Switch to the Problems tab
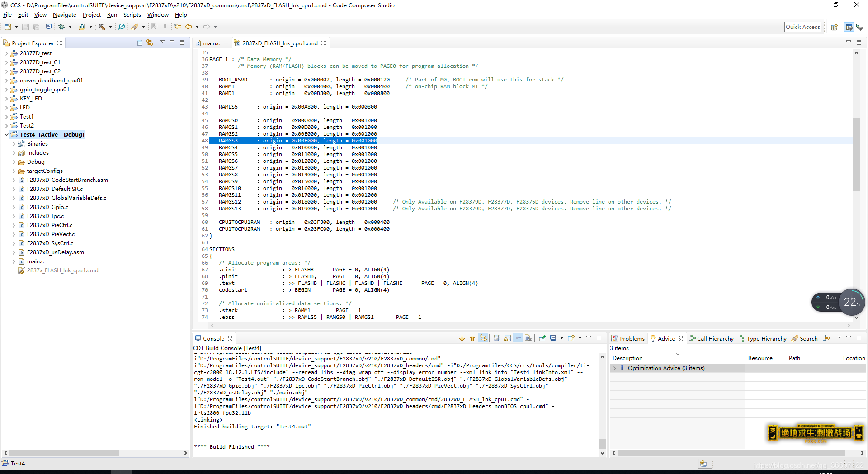This screenshot has height=474, width=868. pyautogui.click(x=628, y=338)
